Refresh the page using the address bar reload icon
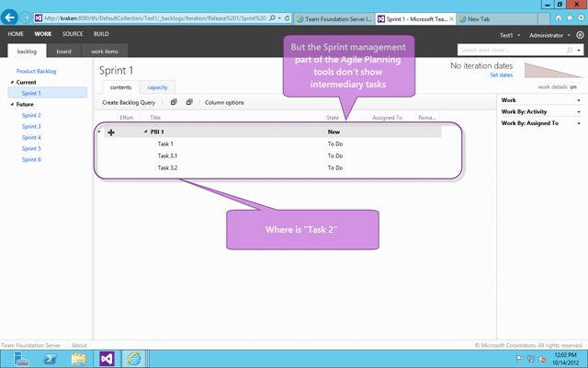588x368 pixels. click(x=287, y=18)
